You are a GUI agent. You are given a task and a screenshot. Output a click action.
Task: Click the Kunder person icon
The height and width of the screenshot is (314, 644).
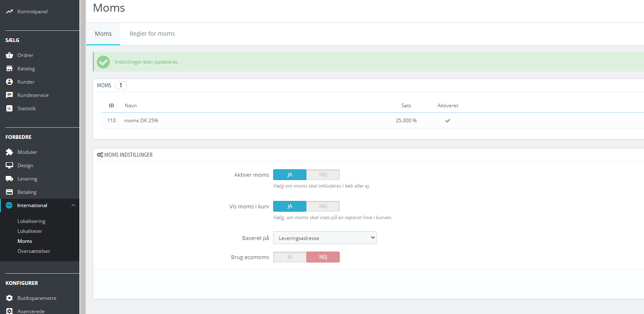point(9,82)
